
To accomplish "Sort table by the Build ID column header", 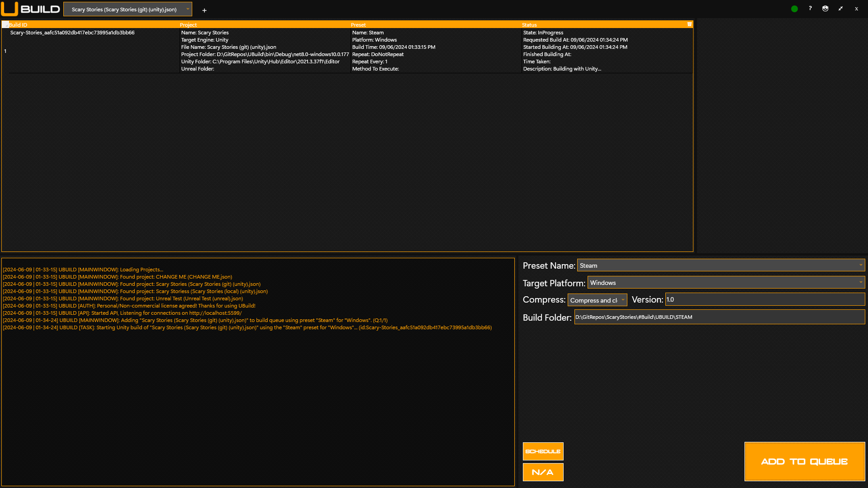I will click(x=18, y=25).
